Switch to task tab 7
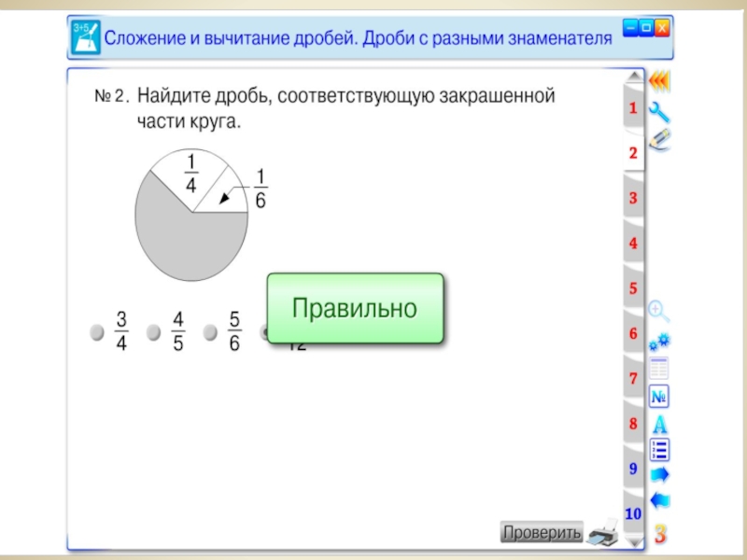The width and height of the screenshot is (747, 560). click(x=633, y=379)
